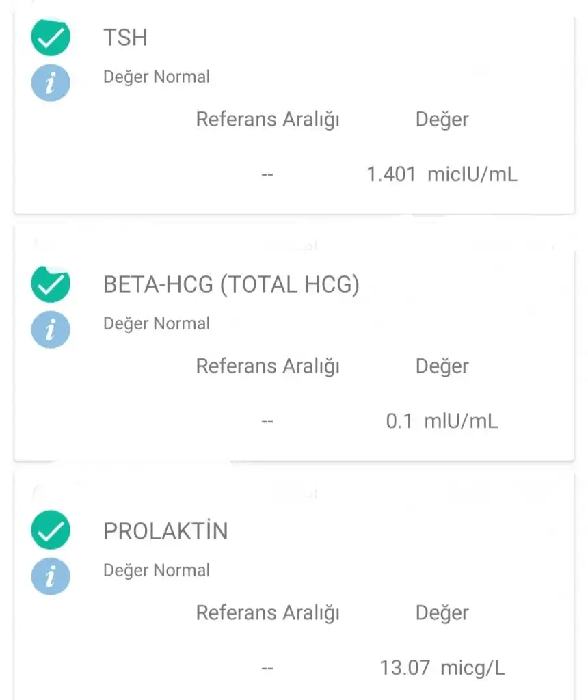Click the green checkmark beside TSH

[51, 38]
